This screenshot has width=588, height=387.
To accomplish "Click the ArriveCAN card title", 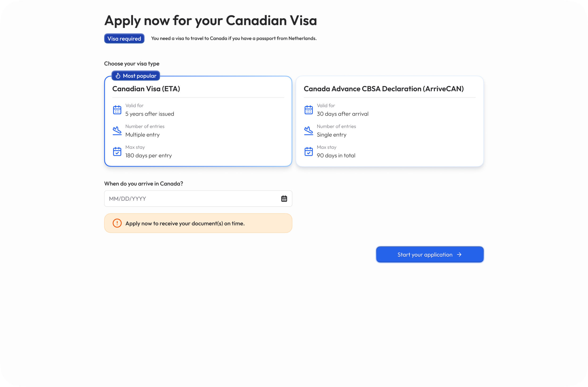I will coord(384,89).
